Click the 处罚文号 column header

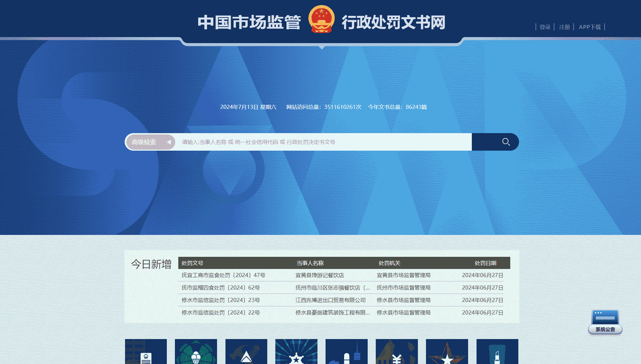click(x=192, y=263)
